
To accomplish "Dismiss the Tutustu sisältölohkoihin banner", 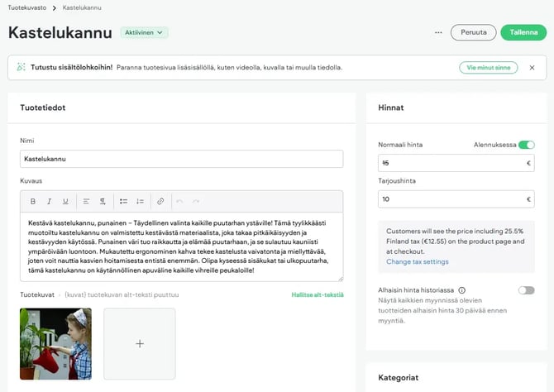I will [x=532, y=67].
